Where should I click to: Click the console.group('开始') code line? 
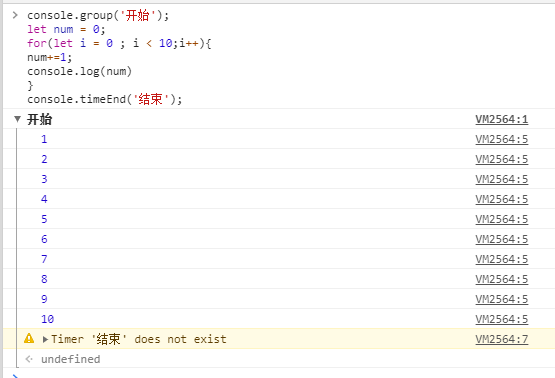coord(98,16)
